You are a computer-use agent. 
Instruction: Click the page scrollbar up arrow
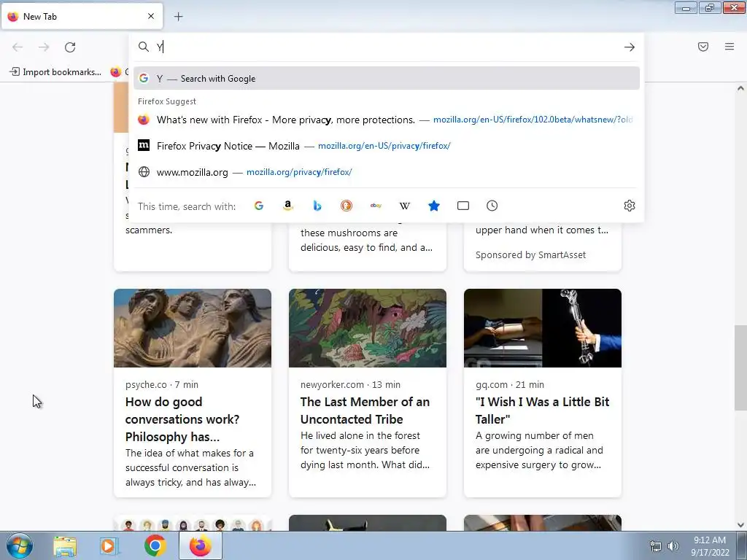740,88
